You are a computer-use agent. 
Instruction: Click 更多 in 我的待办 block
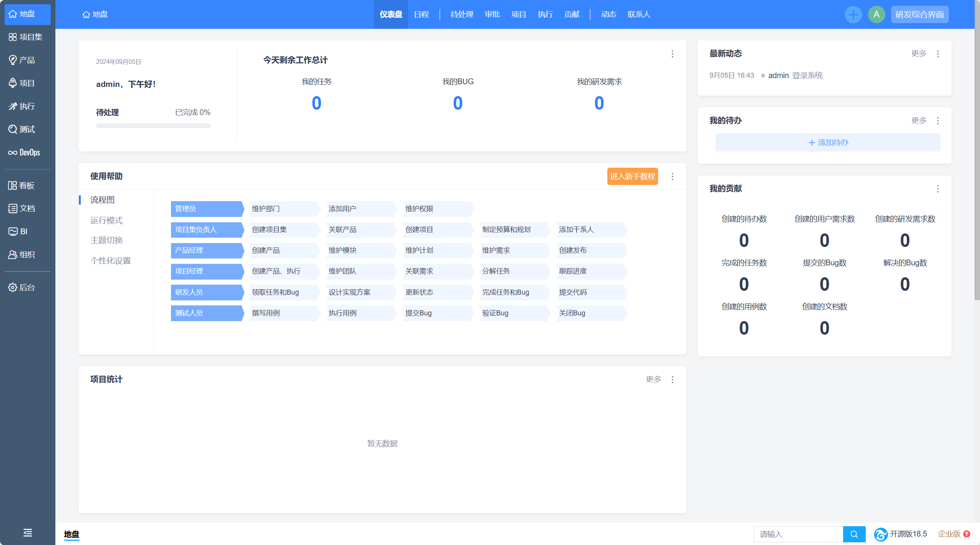[919, 120]
